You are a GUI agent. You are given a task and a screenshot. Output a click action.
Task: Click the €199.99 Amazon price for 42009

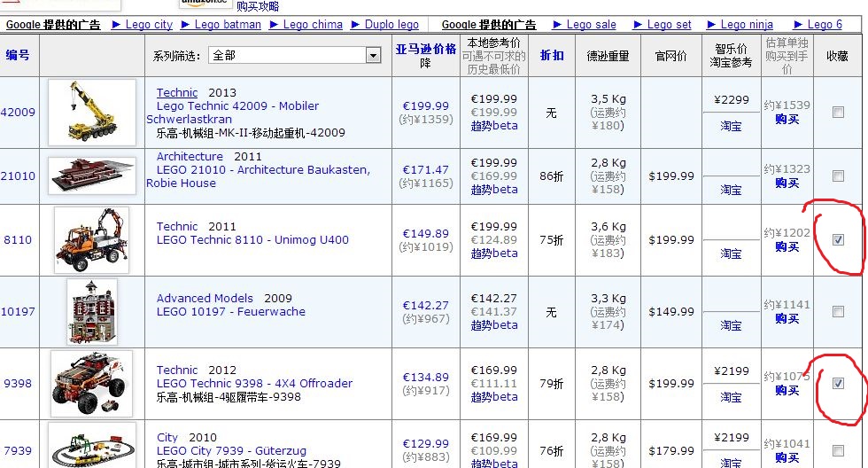coord(426,105)
